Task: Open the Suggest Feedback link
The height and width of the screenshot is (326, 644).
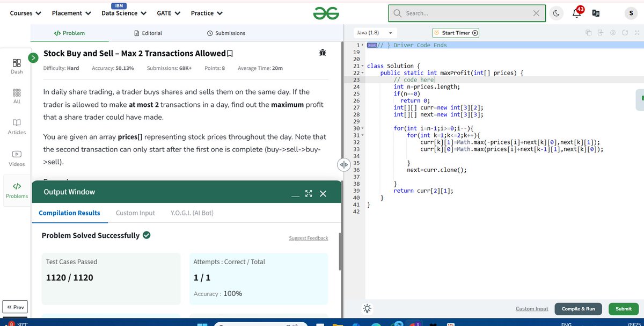Action: pyautogui.click(x=308, y=237)
